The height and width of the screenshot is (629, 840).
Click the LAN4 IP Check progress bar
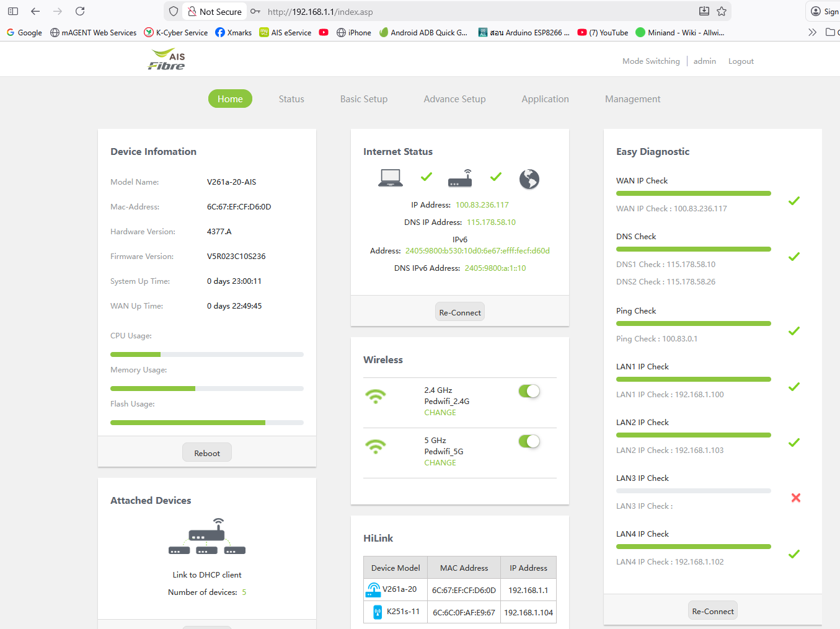(694, 547)
